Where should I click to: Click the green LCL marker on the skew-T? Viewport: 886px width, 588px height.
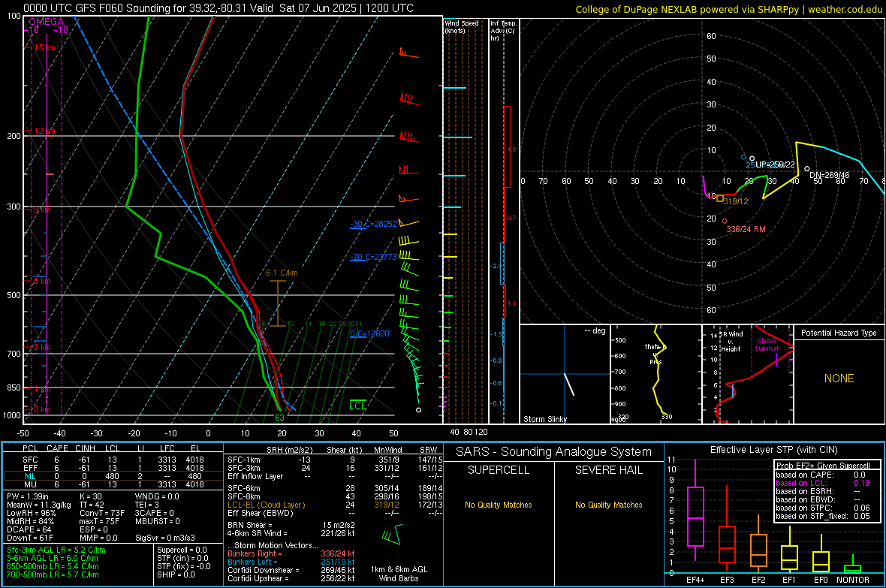(357, 405)
